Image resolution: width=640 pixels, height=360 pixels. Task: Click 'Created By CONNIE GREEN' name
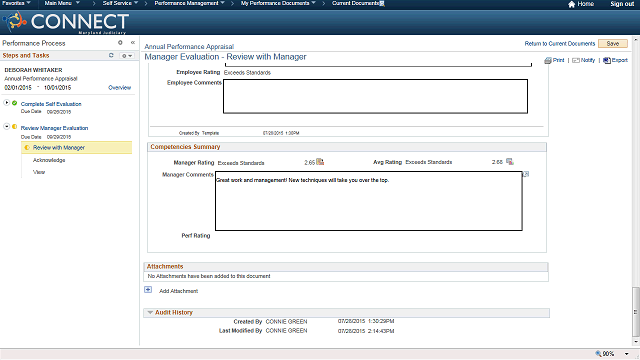click(x=286, y=322)
